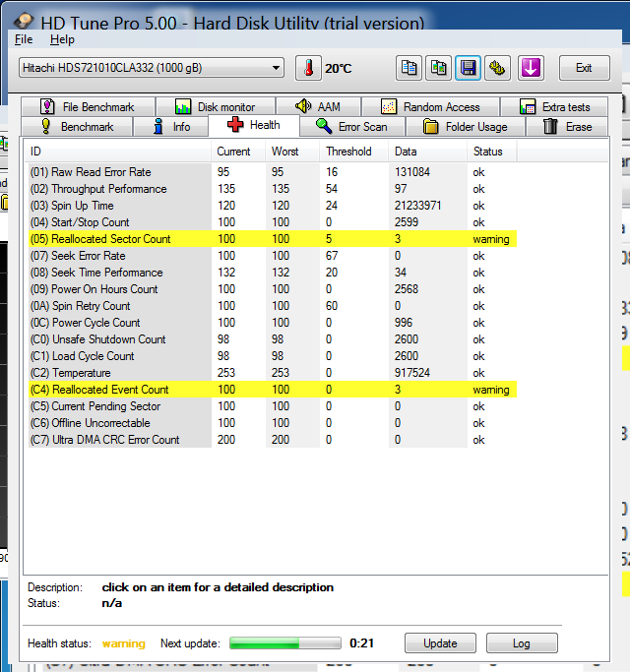Sort by the Worst column header
Screen dimensions: 630x672
[292, 152]
